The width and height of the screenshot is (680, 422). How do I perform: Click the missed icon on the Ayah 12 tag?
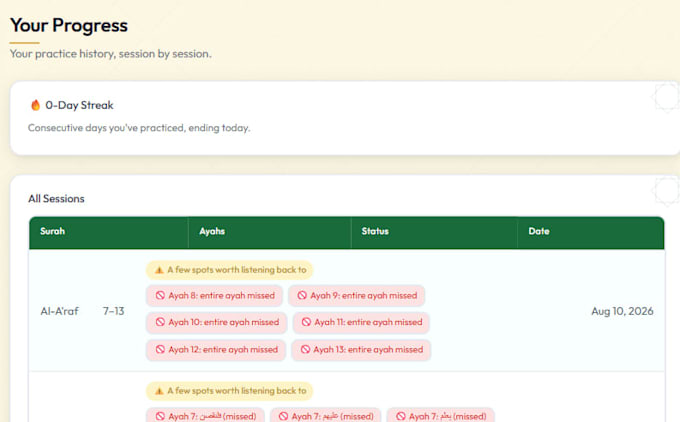(x=160, y=350)
